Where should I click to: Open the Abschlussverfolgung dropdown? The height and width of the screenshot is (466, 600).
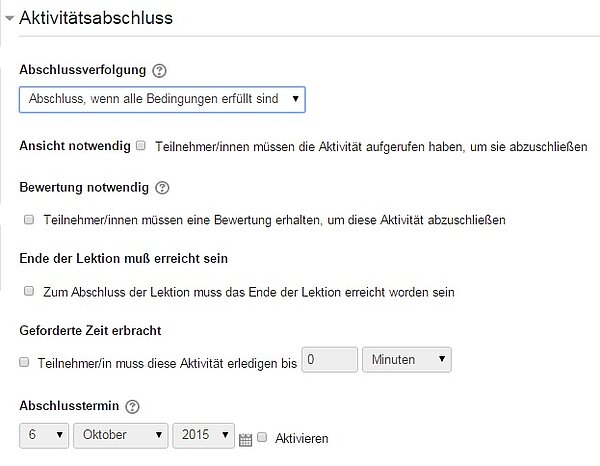pos(162,99)
